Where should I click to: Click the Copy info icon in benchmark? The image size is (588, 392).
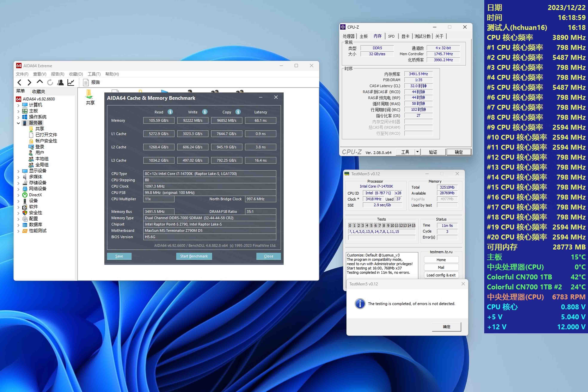point(238,112)
